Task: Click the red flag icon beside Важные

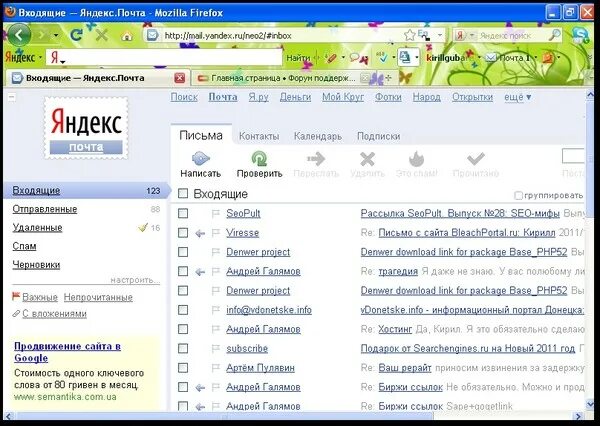Action: coord(16,297)
